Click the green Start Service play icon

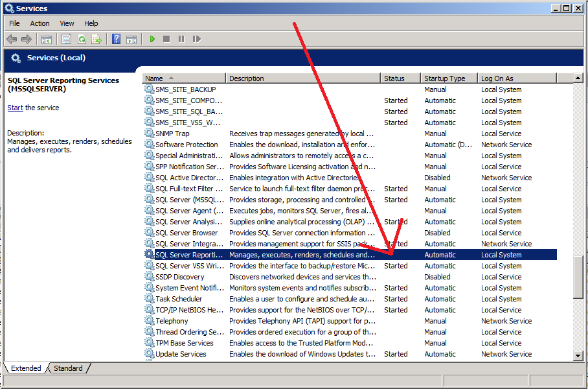tap(152, 39)
